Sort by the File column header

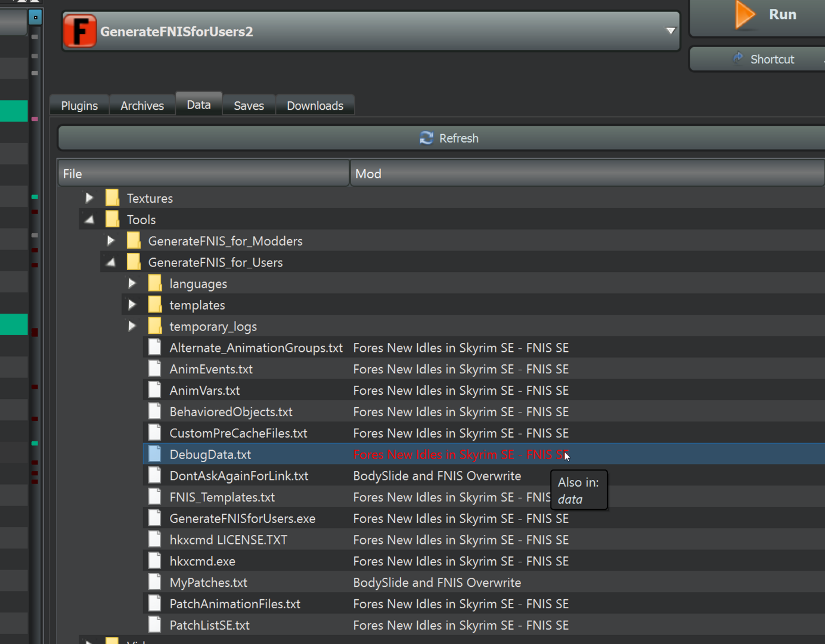203,174
